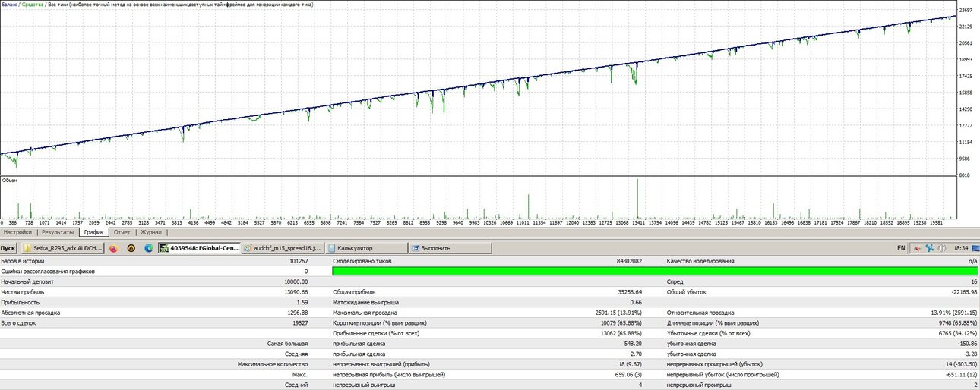The height and width of the screenshot is (390, 980).
Task: Click the equity balance chart area
Action: click(477, 87)
